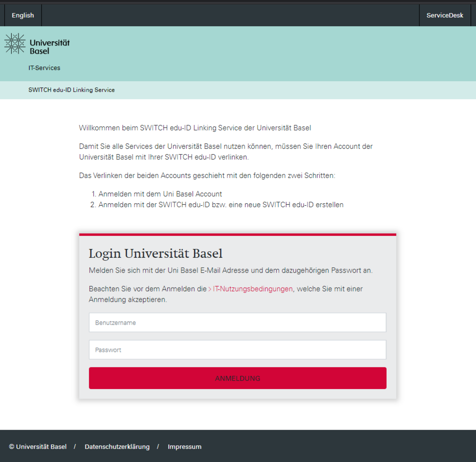
Task: Click the Melden Sie sich instruction text
Action: coord(230,271)
